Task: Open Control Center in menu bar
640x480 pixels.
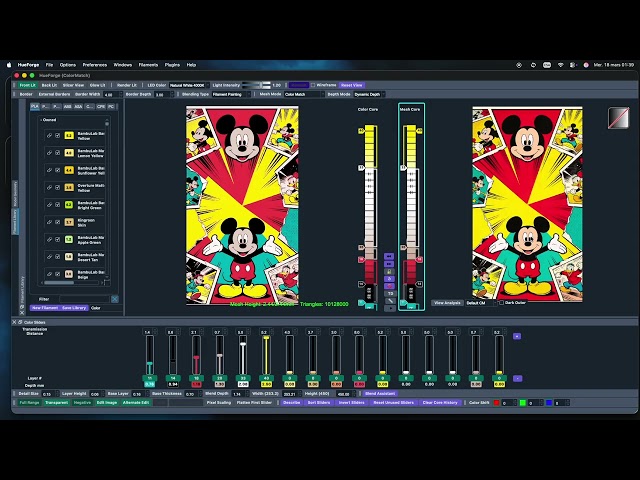Action: [573, 65]
